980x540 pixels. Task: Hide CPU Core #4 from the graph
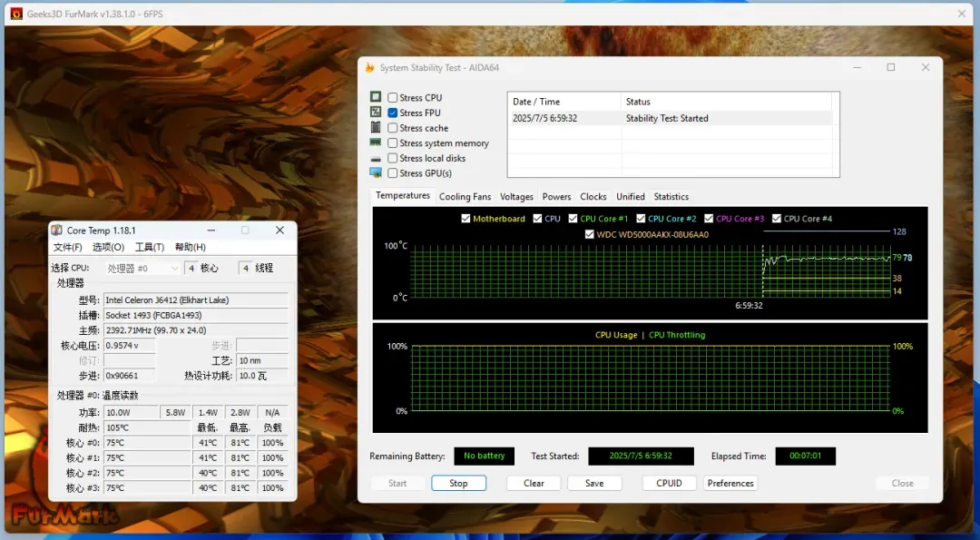click(x=776, y=219)
